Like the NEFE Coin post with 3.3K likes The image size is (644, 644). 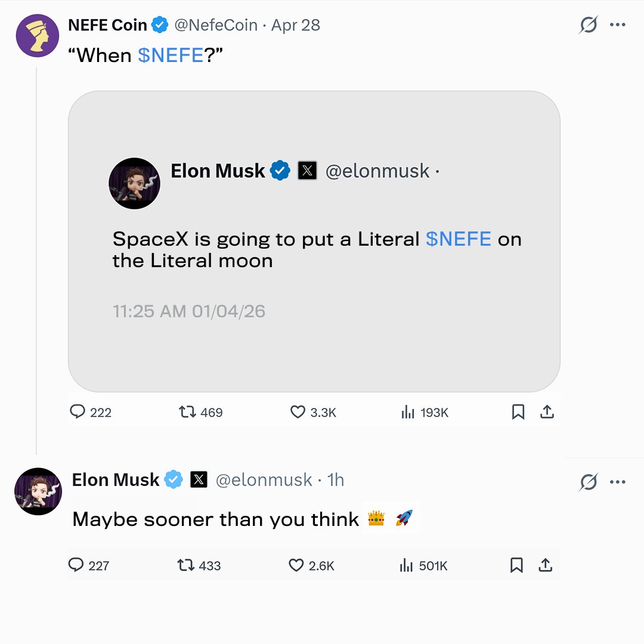298,411
